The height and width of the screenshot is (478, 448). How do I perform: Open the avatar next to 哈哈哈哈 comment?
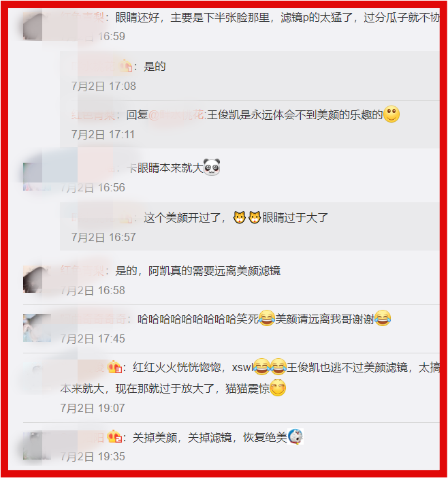(x=37, y=328)
